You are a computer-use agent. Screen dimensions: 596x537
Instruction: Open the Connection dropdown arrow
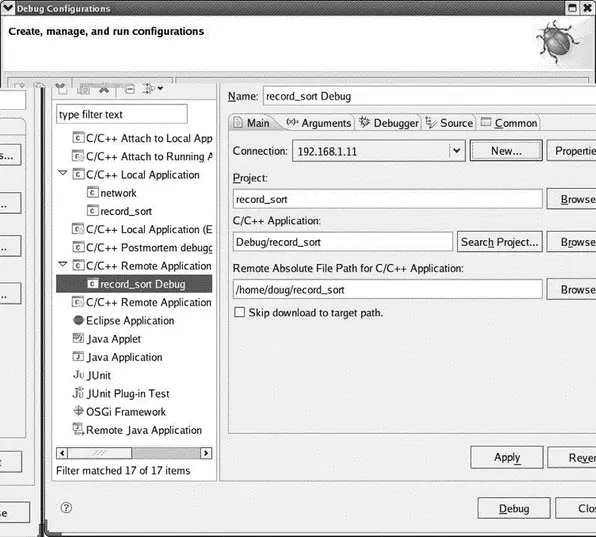(457, 151)
